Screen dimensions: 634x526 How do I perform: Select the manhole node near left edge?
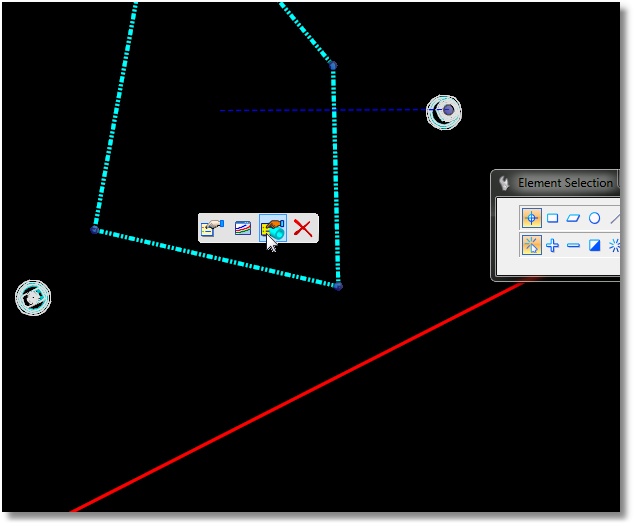pos(33,298)
